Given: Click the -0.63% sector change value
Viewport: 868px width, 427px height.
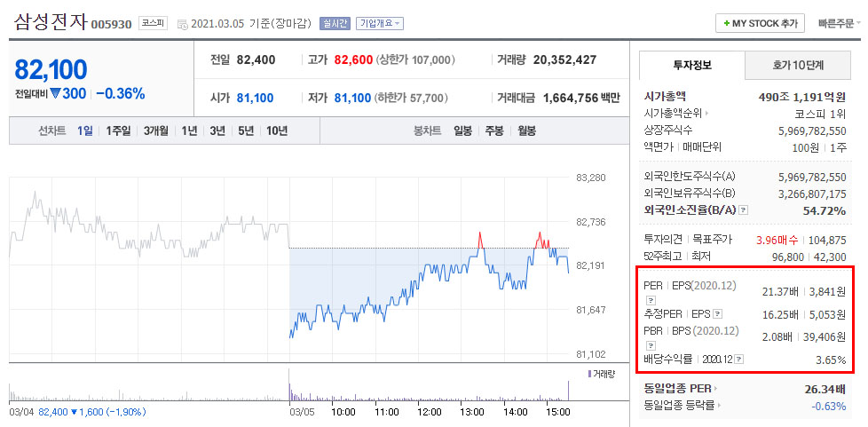Looking at the screenshot, I should 829,406.
